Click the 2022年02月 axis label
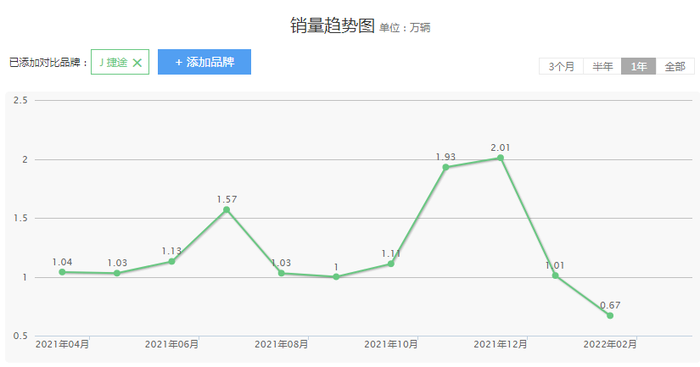This screenshot has height=367, width=700. [610, 344]
